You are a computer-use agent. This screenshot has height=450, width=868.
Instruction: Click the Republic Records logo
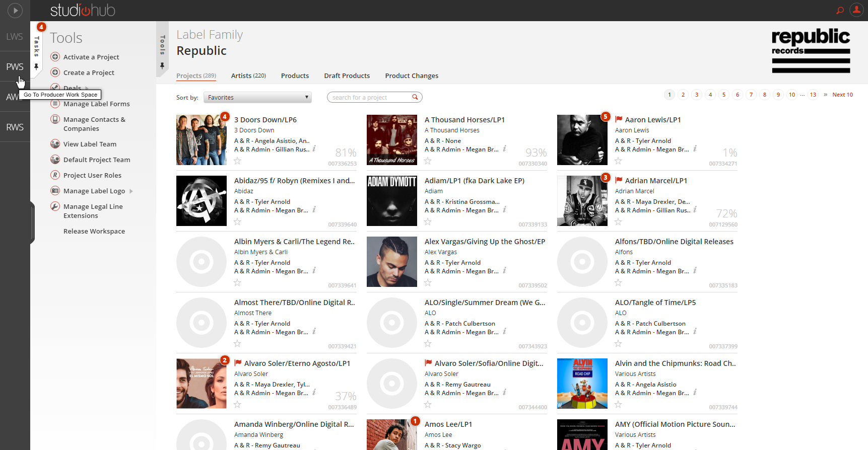(811, 51)
